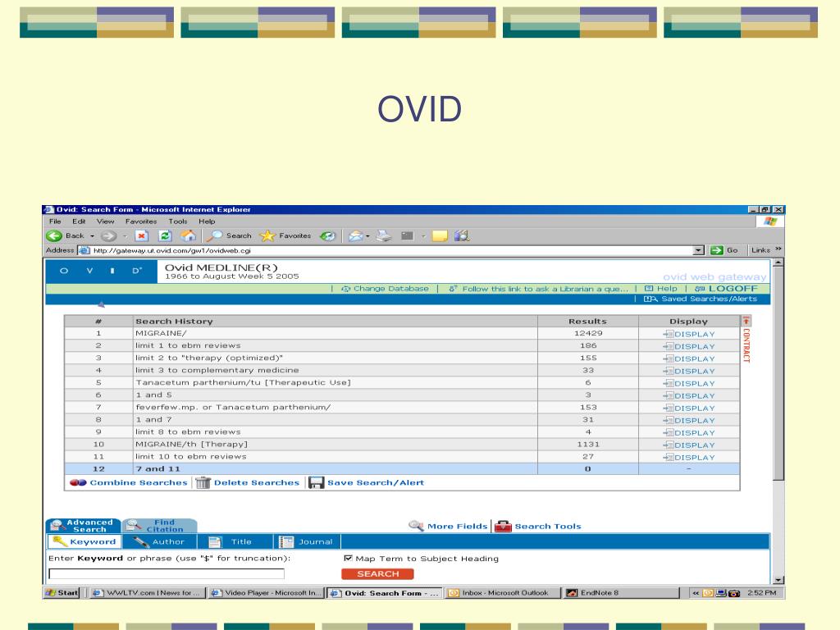Open the Edit button dropdown arrow

tap(423, 236)
